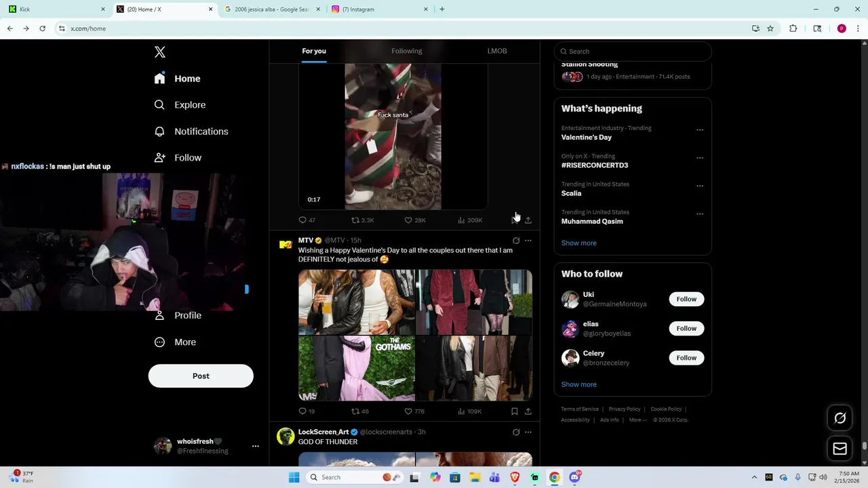The image size is (868, 488).
Task: Show more under What's happening
Action: point(578,243)
